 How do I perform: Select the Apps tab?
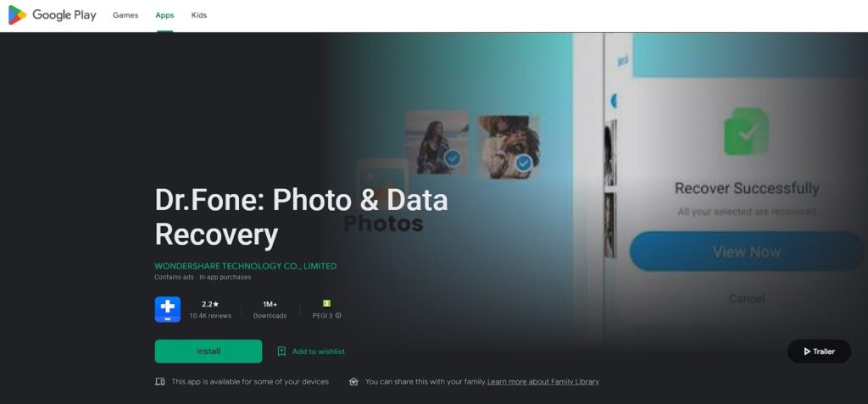tap(164, 15)
